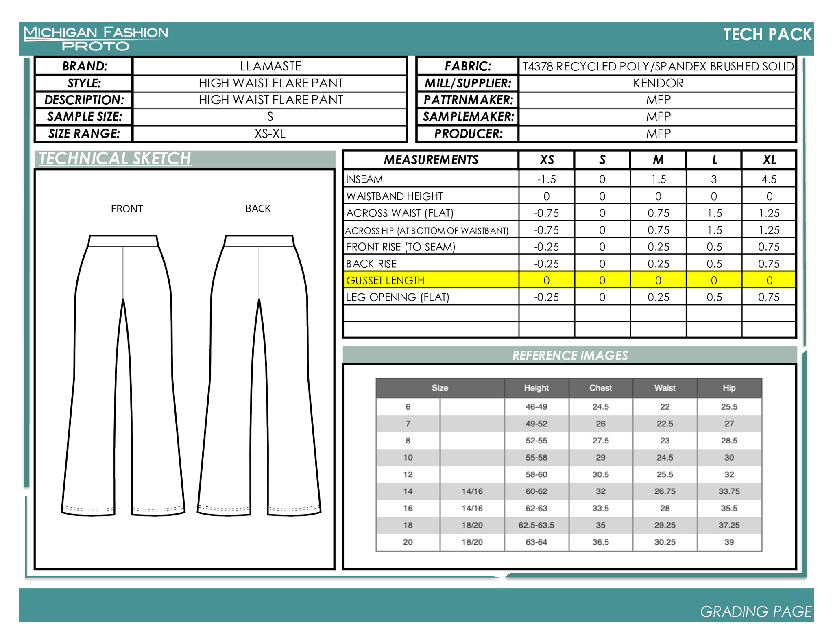833x644 pixels.
Task: Click the REFERENCE IMAGES section header
Action: click(x=569, y=355)
